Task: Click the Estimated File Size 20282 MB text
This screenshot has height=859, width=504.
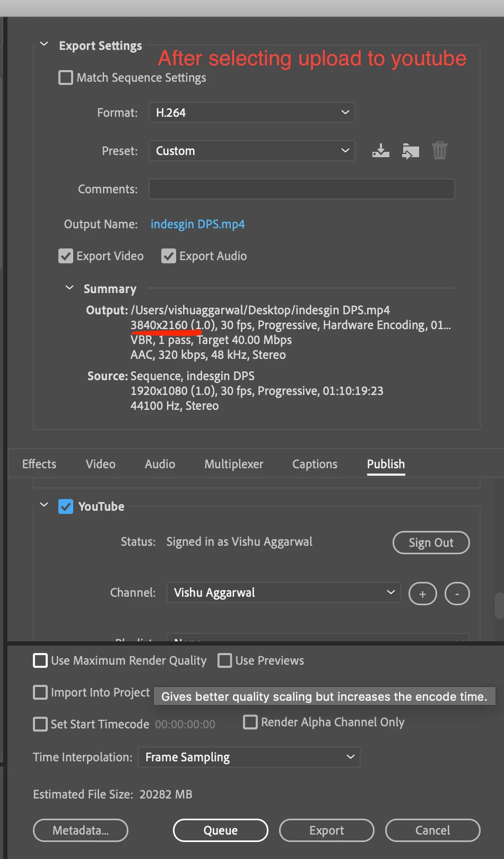Action: tap(112, 794)
